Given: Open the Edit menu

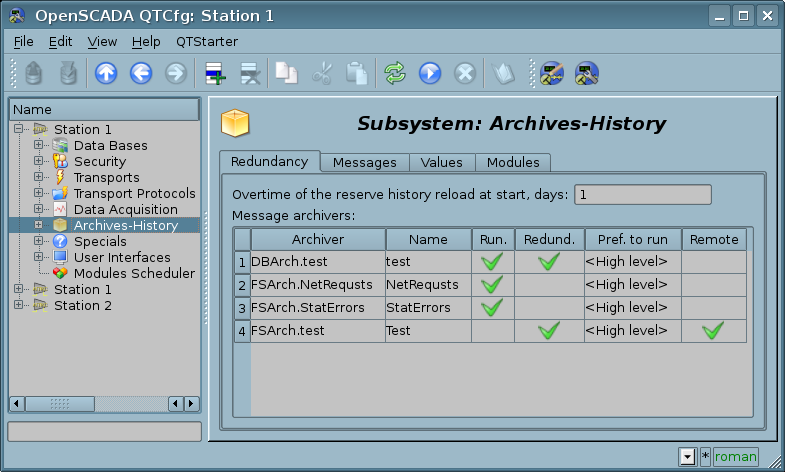Looking at the screenshot, I should pos(60,42).
